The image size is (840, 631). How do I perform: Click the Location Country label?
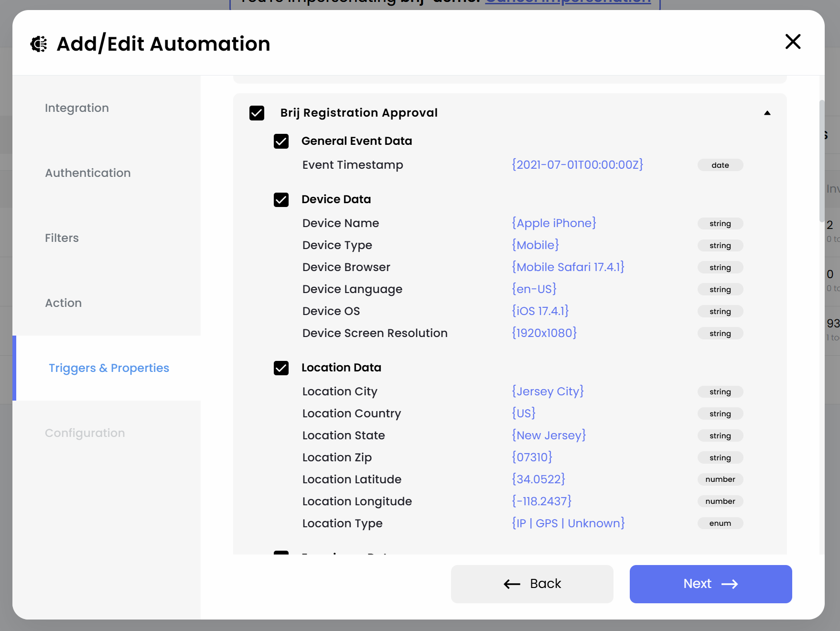click(x=352, y=413)
